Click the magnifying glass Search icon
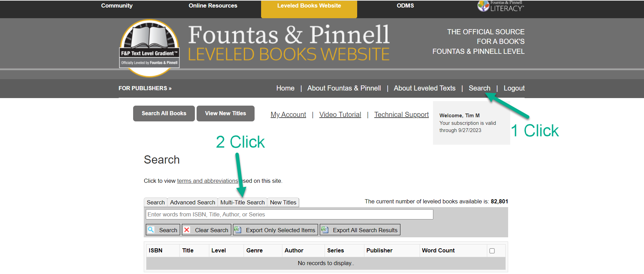 151,230
